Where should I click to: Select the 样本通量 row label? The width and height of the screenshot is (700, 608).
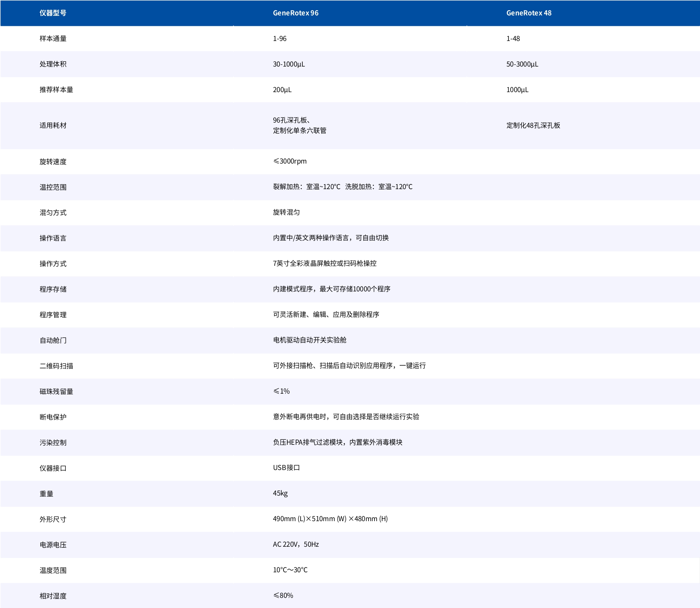point(53,39)
